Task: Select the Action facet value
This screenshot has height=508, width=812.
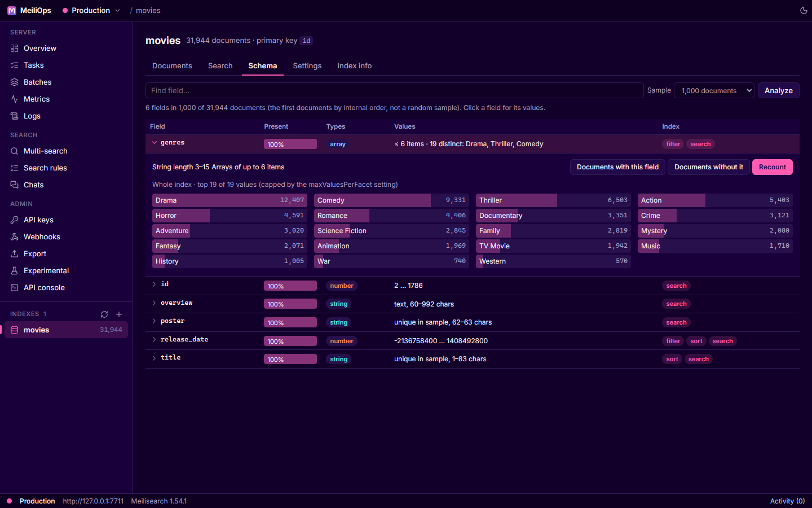Action: point(715,200)
